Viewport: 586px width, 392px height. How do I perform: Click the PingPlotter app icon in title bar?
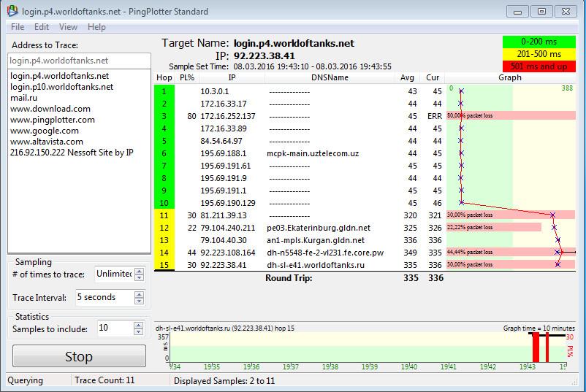pos(12,12)
